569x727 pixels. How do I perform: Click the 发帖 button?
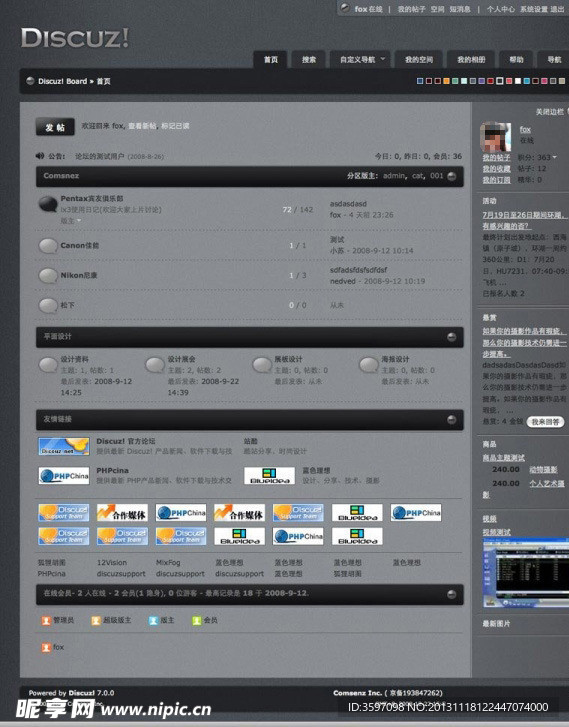pos(55,127)
